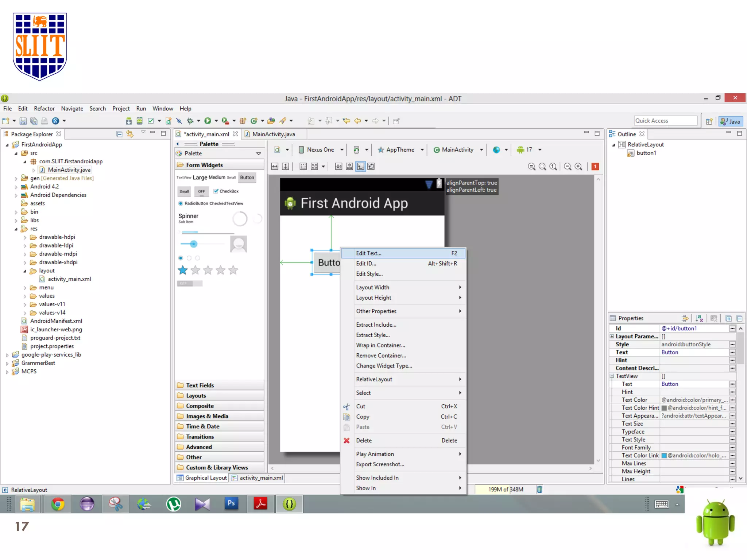Click Collapse All icon in Package Explorer
Image resolution: width=747 pixels, height=560 pixels.
119,134
